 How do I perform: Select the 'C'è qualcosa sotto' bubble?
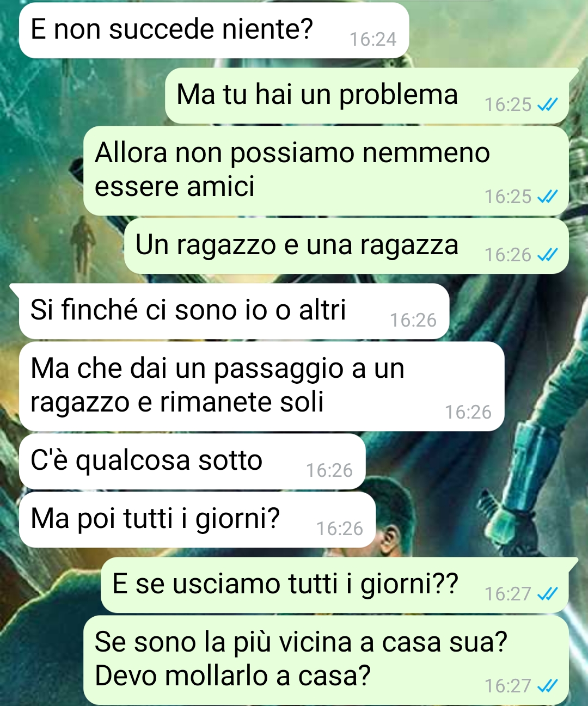point(192,462)
